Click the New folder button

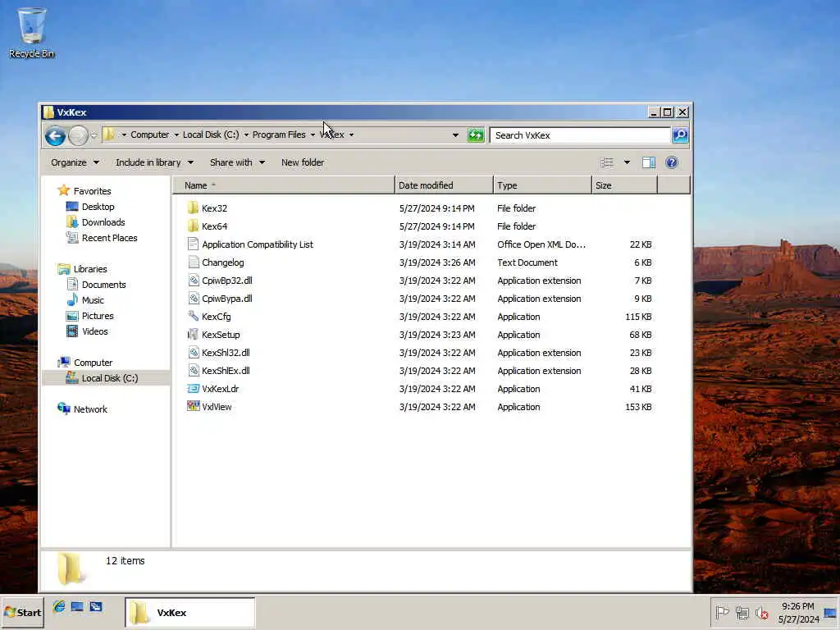click(303, 162)
